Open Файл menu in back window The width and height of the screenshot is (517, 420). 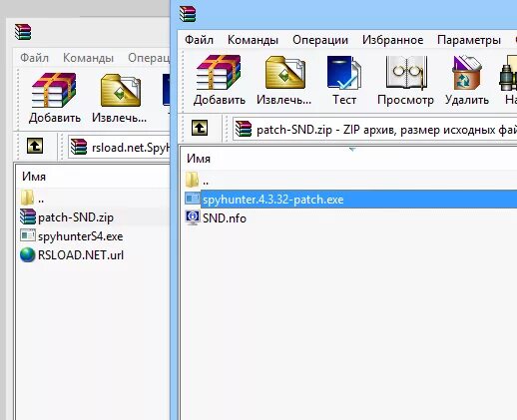[x=34, y=58]
